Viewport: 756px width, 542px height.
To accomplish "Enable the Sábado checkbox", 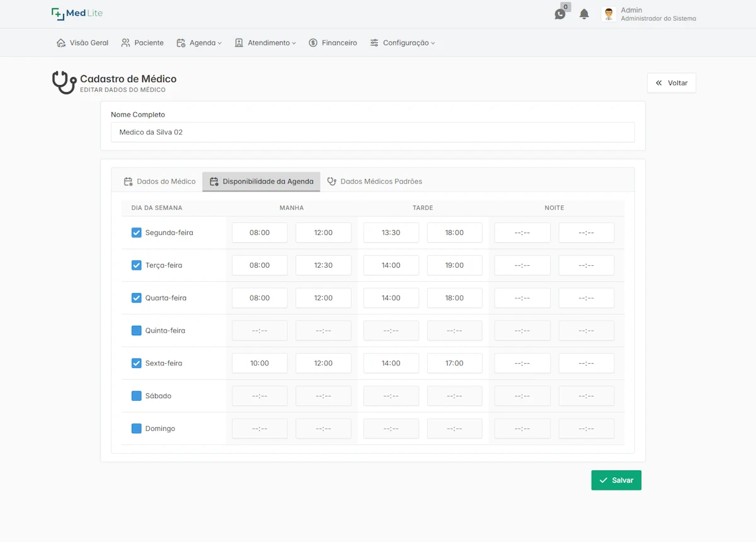I will 136,396.
